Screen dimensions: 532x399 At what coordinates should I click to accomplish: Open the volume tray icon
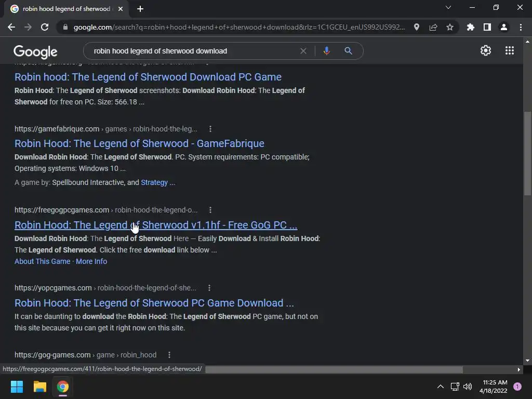point(468,387)
